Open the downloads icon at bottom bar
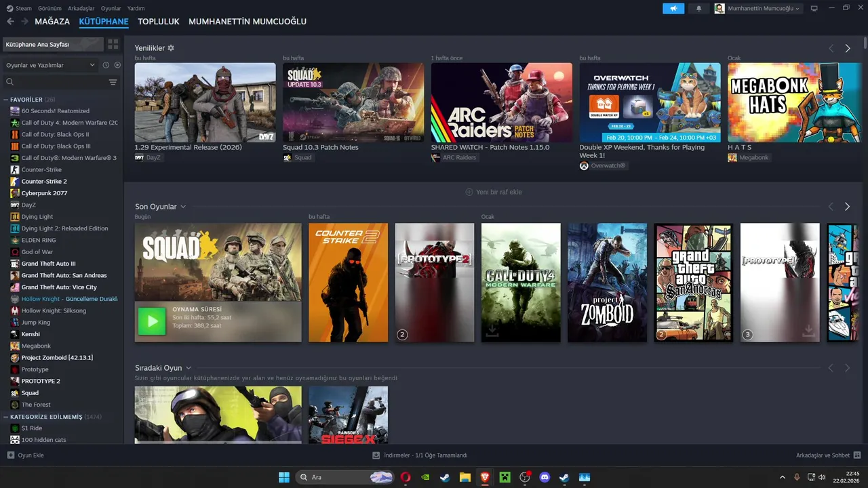 [x=376, y=455]
